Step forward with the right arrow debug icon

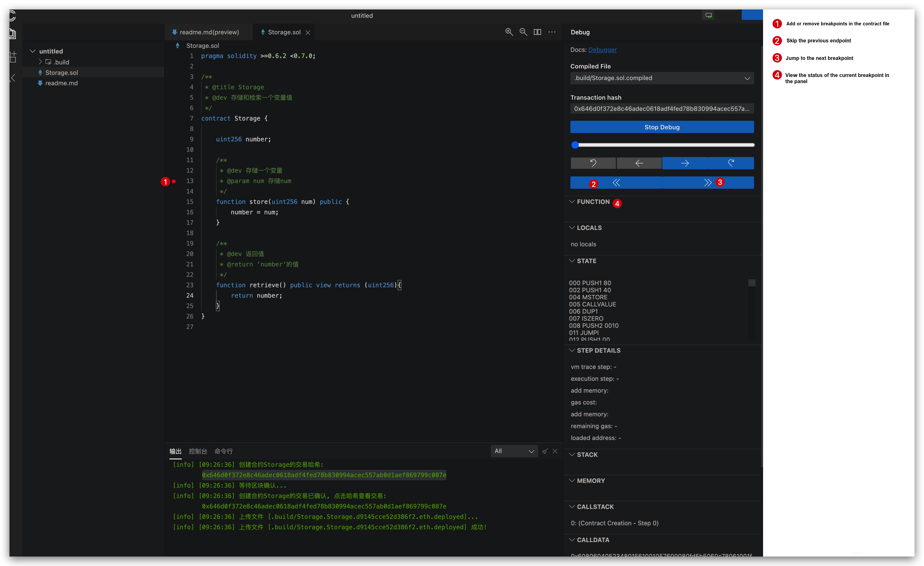(685, 163)
